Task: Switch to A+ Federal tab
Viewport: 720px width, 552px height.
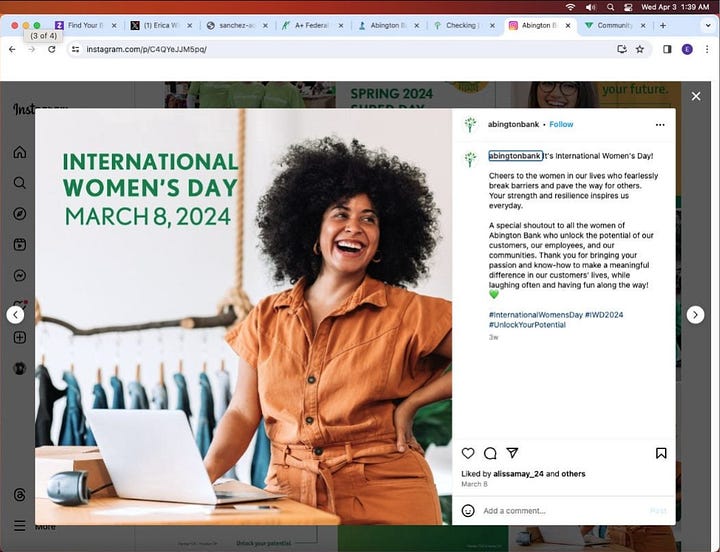Action: pos(311,26)
